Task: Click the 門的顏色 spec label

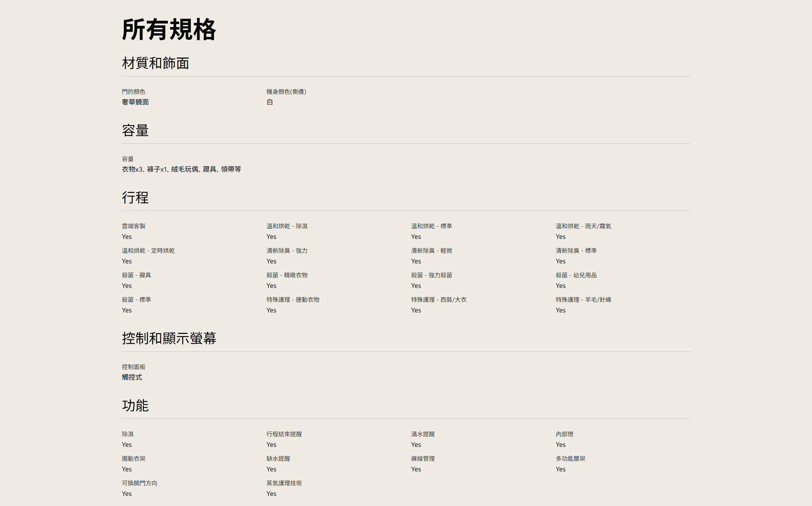Action: coord(133,92)
